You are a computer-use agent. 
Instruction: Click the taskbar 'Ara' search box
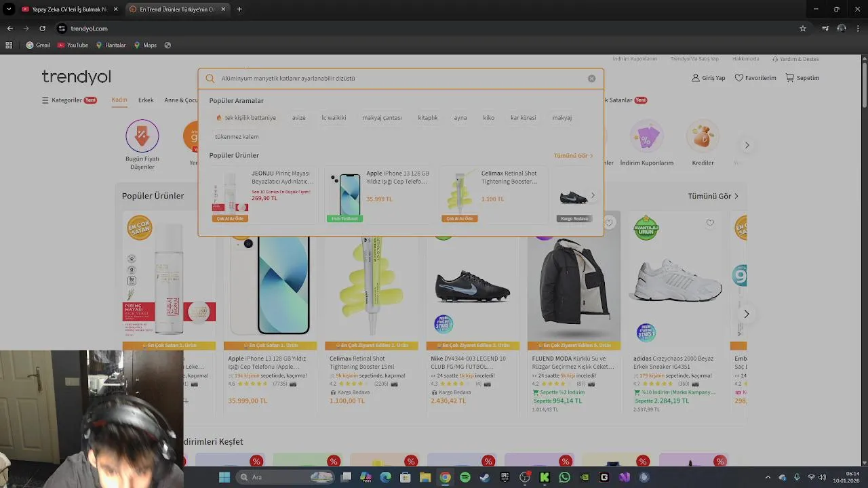point(283,477)
